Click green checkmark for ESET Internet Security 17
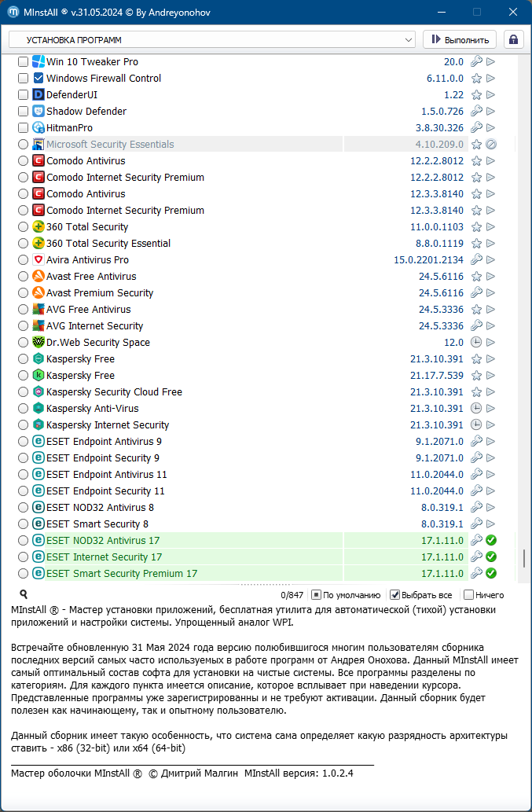 (x=491, y=557)
